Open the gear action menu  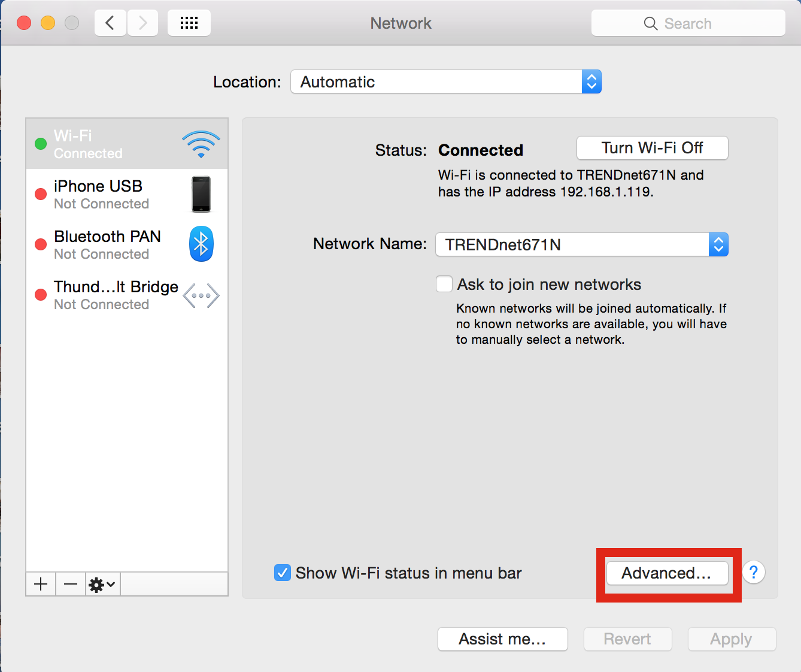point(102,584)
